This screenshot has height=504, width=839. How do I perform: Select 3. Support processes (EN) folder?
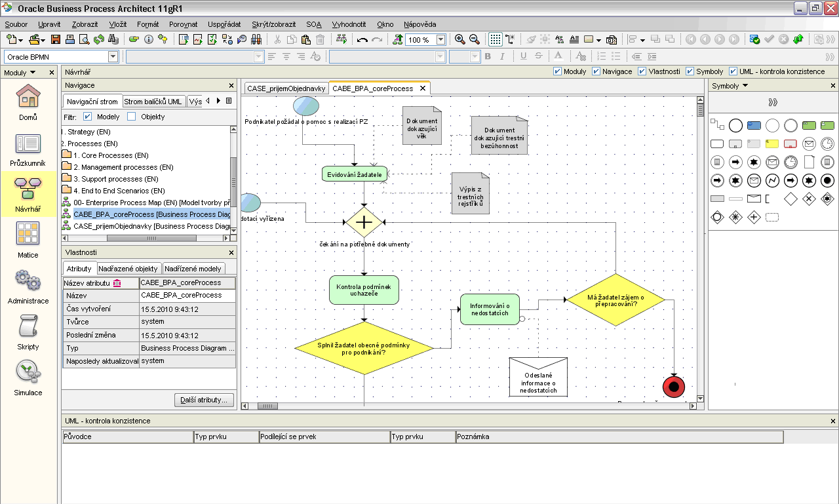[109, 179]
